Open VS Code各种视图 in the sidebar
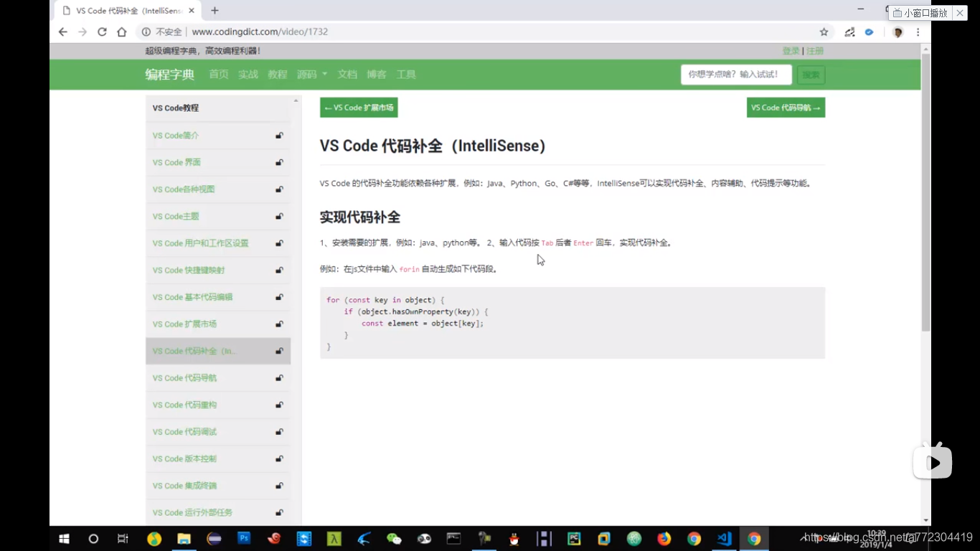980x551 pixels. pyautogui.click(x=218, y=189)
